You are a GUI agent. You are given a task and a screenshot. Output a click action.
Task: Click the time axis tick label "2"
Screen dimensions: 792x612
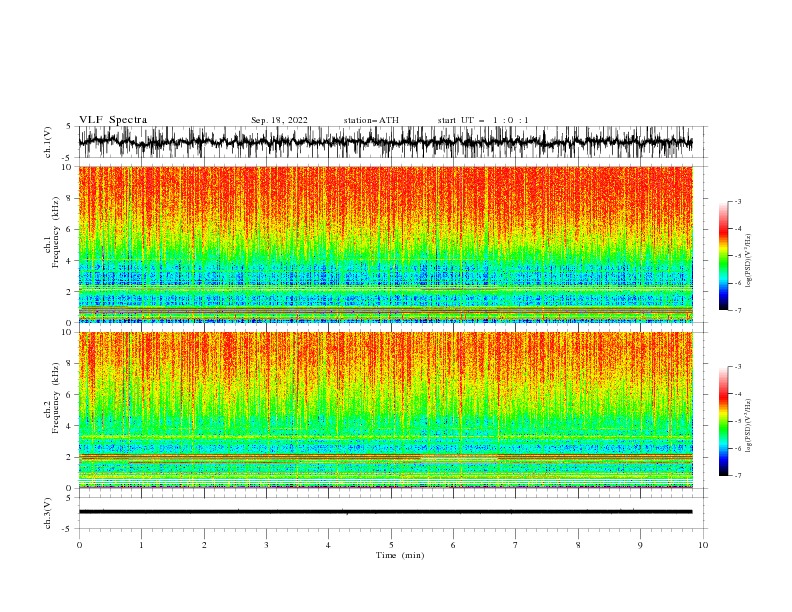(204, 545)
